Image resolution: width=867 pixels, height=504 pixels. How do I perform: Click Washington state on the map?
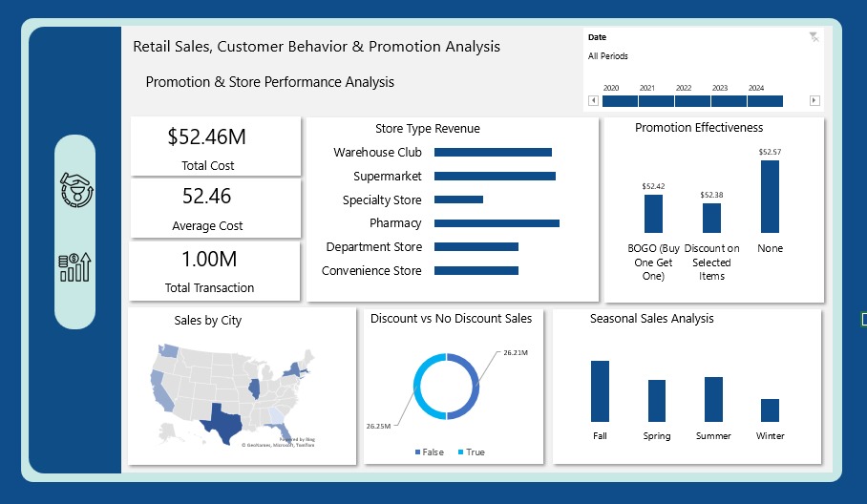(x=169, y=350)
